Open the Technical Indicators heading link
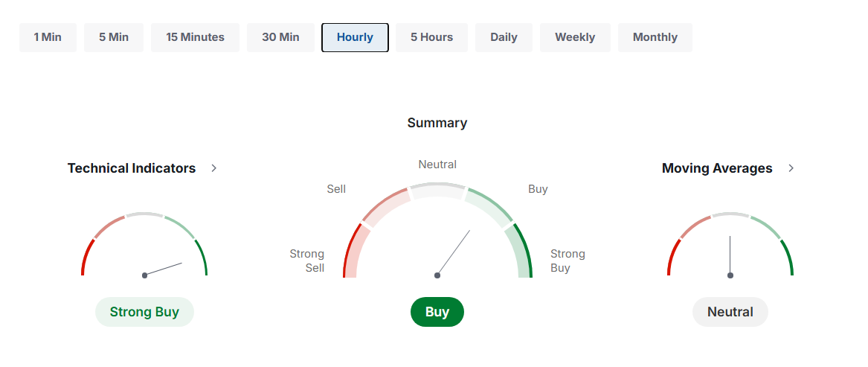 coord(132,168)
